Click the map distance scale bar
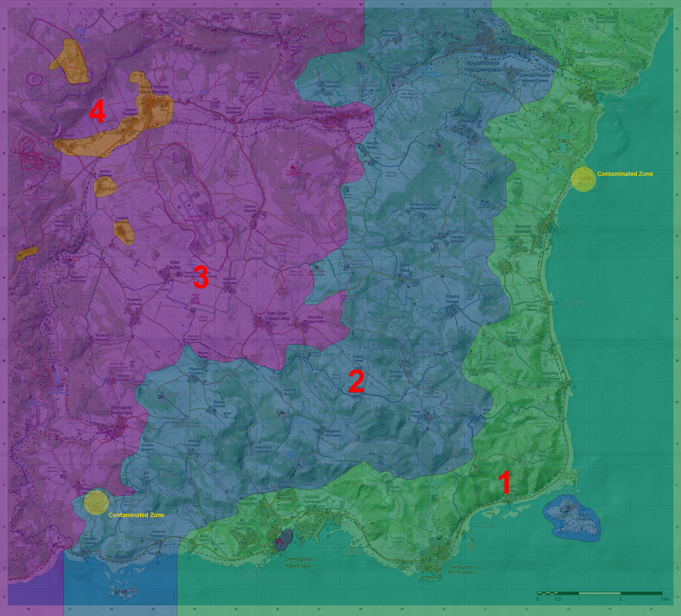The height and width of the screenshot is (616, 681). pyautogui.click(x=600, y=593)
